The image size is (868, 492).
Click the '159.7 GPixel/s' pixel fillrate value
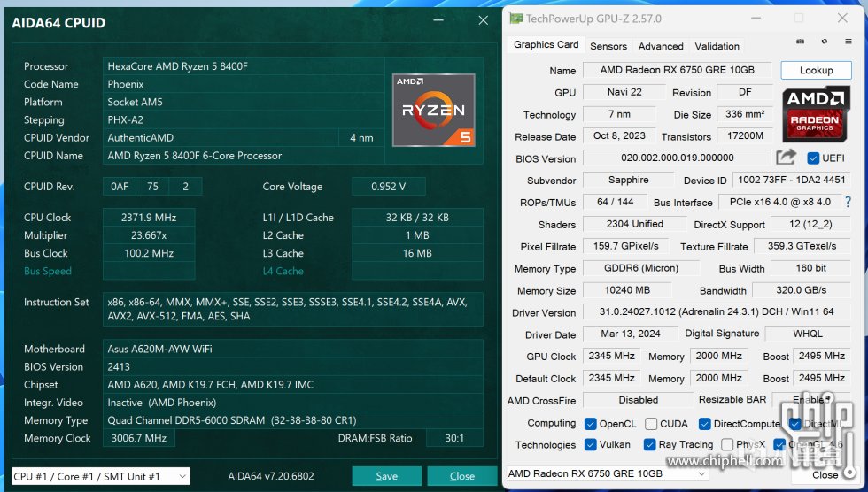pos(625,246)
